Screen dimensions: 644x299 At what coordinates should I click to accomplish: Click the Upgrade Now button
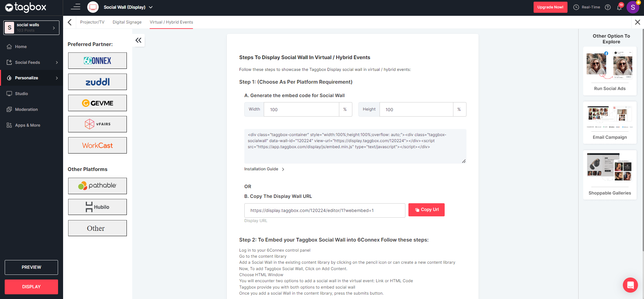pos(550,7)
